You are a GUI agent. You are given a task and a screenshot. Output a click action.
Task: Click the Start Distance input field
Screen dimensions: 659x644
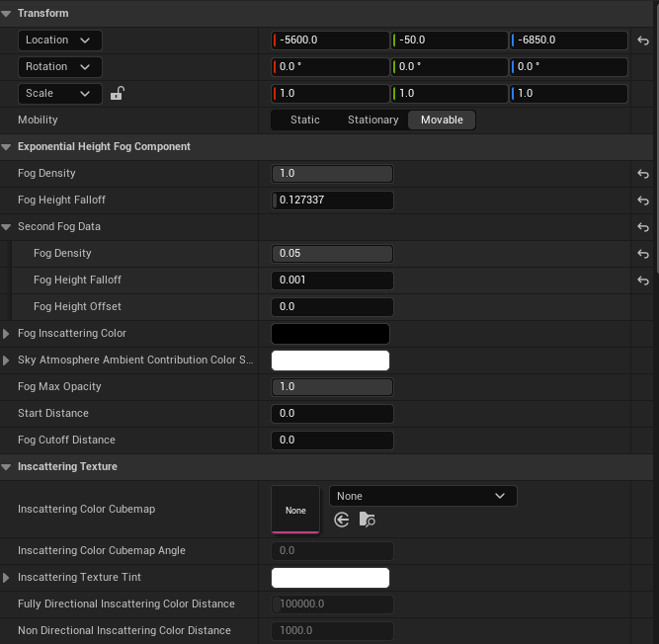click(332, 414)
